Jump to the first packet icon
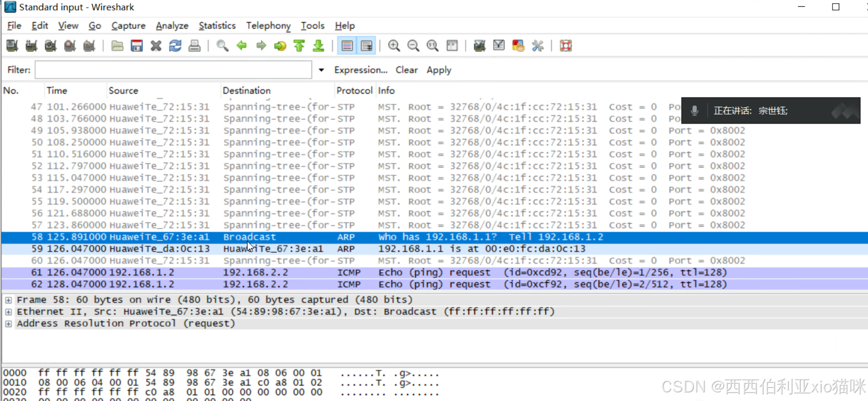 click(x=299, y=45)
